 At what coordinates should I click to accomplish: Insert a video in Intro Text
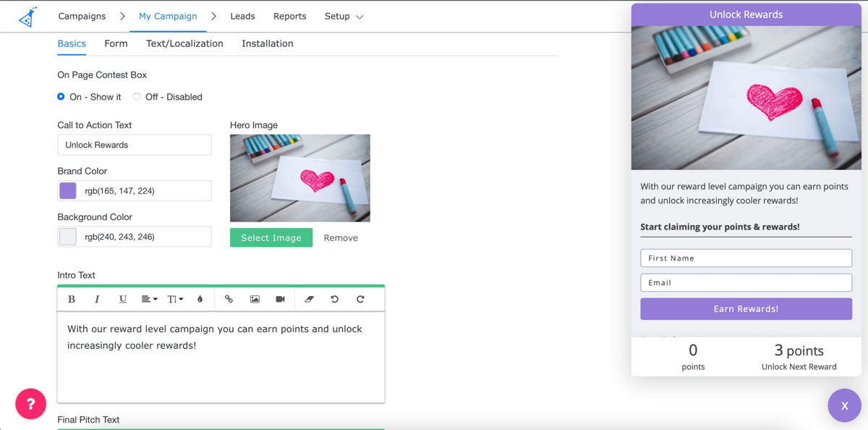click(x=280, y=299)
